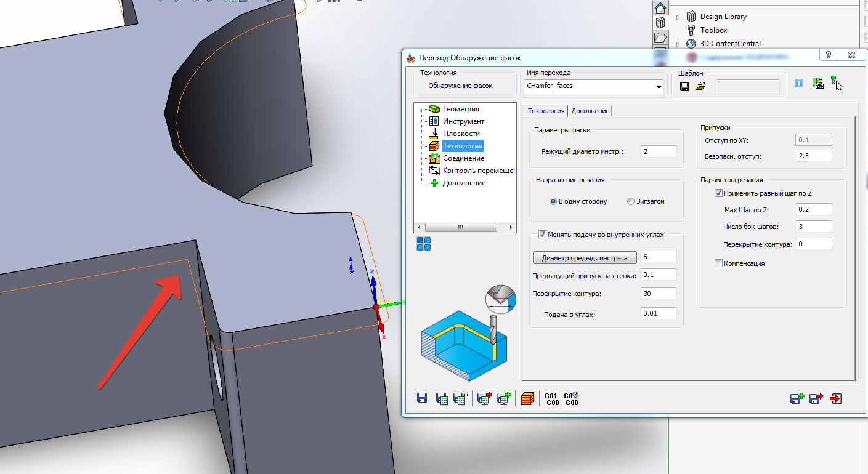Click the Число бок.шагов input field
The width and height of the screenshot is (868, 474).
814,227
